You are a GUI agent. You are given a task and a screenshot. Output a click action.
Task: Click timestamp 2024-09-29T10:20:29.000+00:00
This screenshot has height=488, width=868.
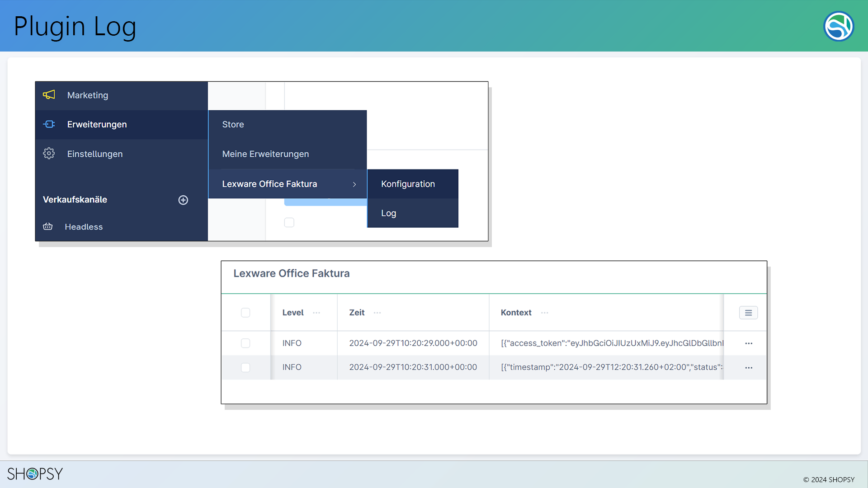[413, 343]
